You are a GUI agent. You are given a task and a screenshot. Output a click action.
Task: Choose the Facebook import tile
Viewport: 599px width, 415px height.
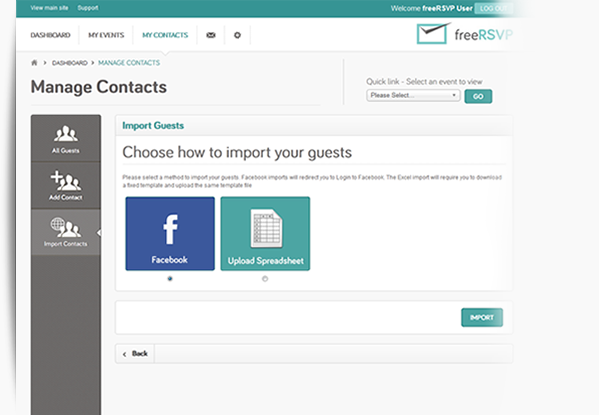170,233
